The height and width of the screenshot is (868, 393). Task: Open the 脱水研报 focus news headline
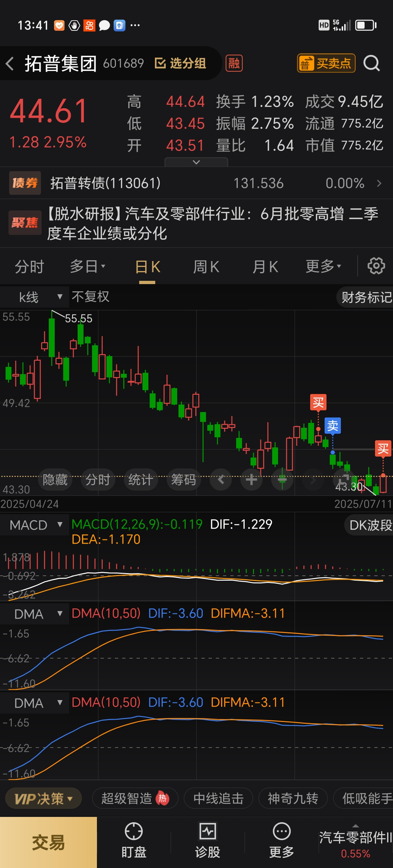point(212,224)
